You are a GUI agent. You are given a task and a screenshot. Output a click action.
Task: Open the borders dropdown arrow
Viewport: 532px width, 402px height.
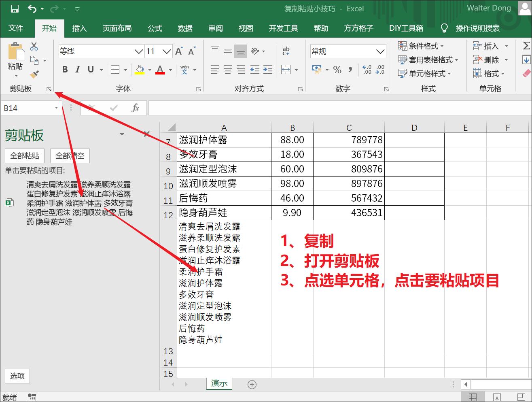(x=125, y=69)
